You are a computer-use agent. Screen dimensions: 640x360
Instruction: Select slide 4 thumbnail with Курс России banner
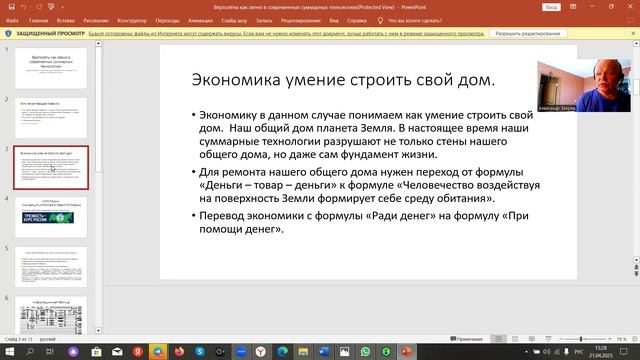[x=51, y=217]
